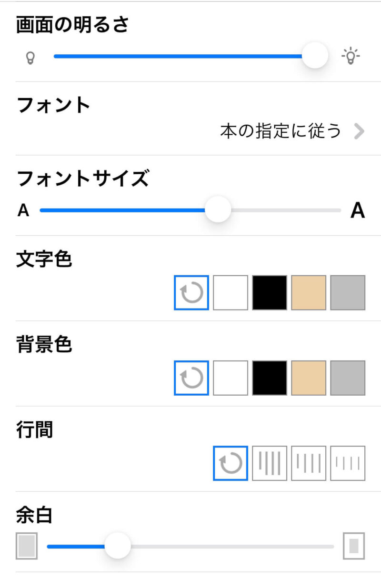
Task: Select the narrow margin icon under 余白
Action: (27, 546)
